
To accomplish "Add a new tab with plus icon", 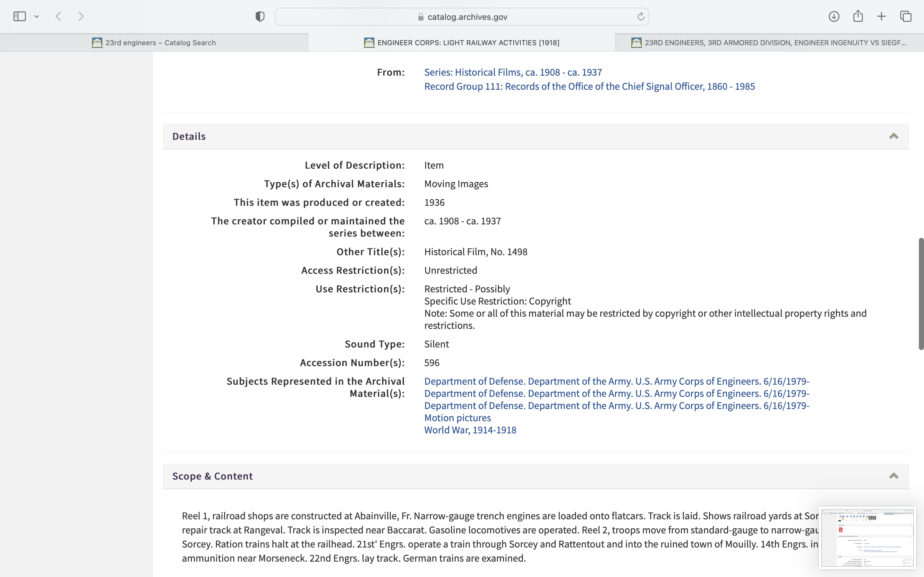I will (x=881, y=16).
